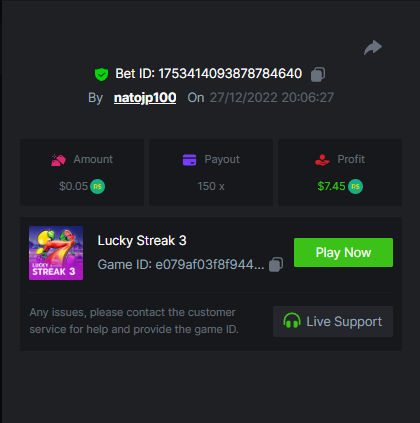The height and width of the screenshot is (423, 420).
Task: Click the pink Amount chips icon
Action: coord(58,160)
